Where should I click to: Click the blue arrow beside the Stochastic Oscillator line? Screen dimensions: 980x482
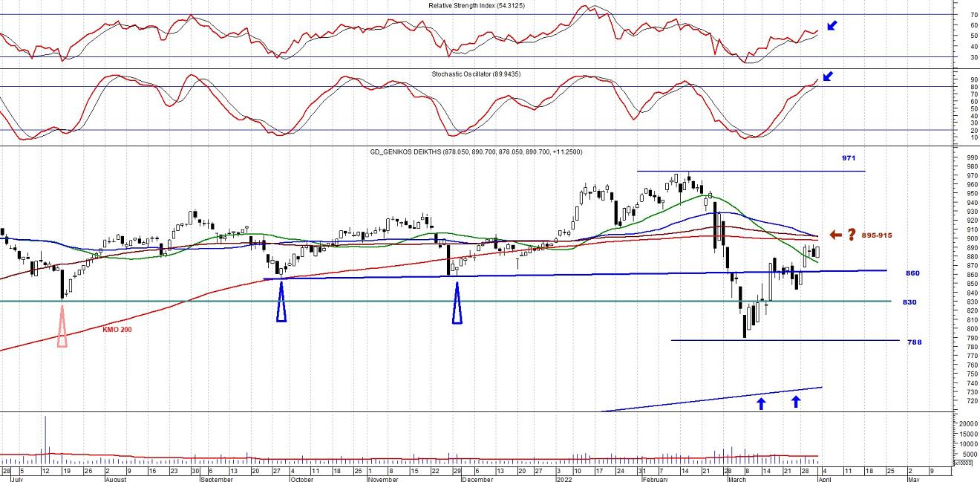point(827,76)
